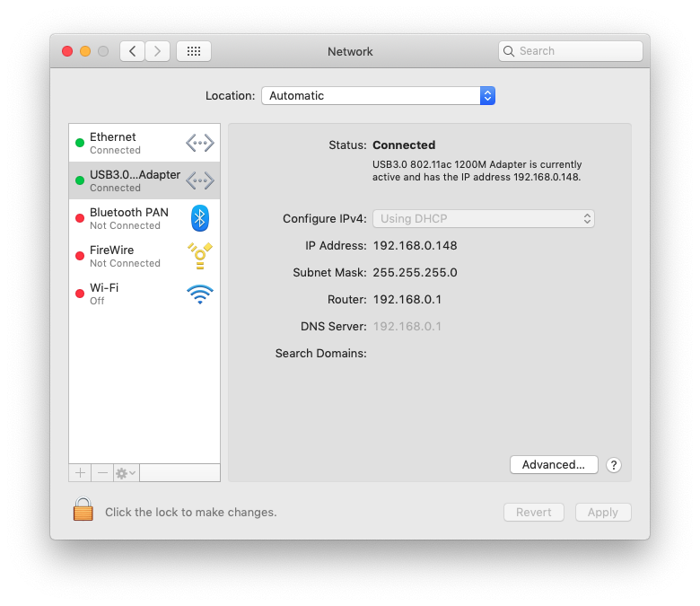
Task: Click the green status dot for USB3.0 Adapter
Action: click(x=80, y=180)
